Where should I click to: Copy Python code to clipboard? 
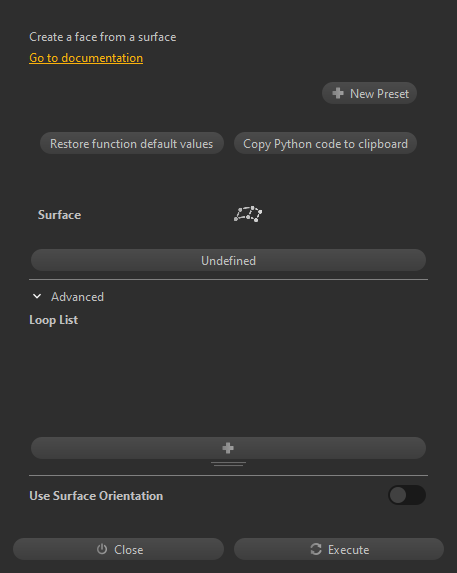(x=325, y=143)
